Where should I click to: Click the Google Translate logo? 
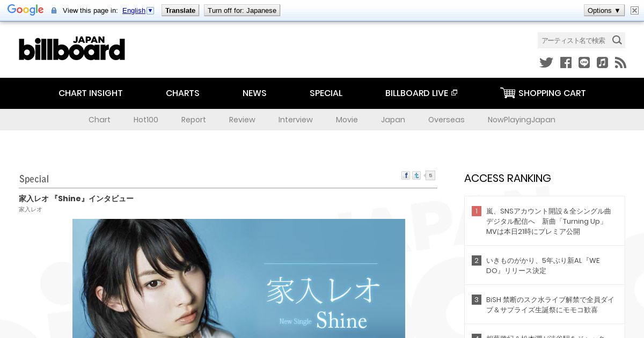pyautogui.click(x=25, y=10)
